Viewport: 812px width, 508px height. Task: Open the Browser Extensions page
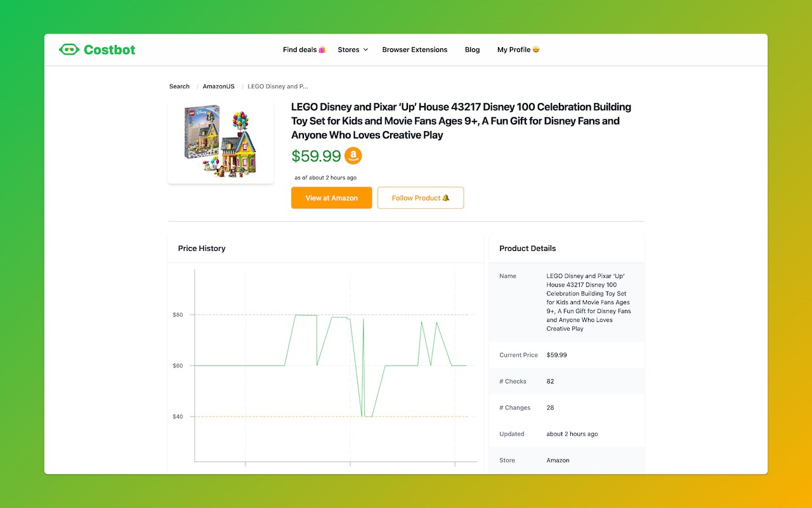(415, 50)
